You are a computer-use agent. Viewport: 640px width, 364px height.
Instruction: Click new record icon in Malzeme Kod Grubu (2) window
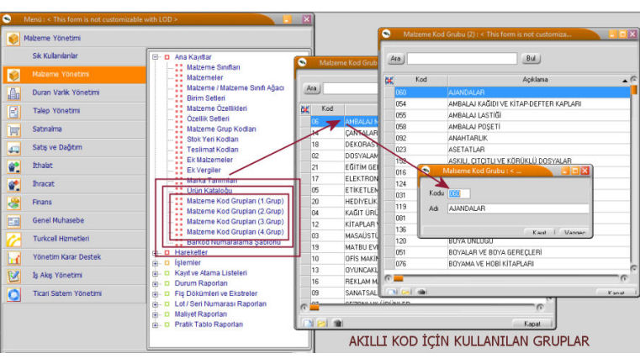[x=392, y=293]
